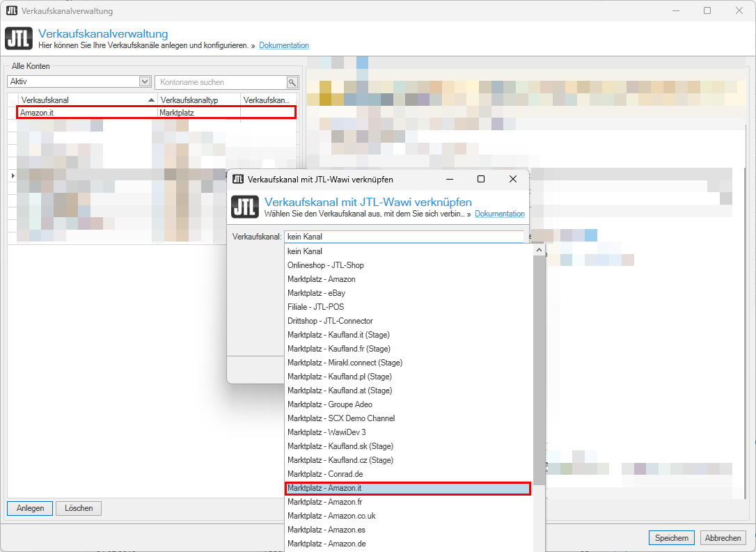Click the sort arrow in Verkaufskanal column header

tap(151, 100)
